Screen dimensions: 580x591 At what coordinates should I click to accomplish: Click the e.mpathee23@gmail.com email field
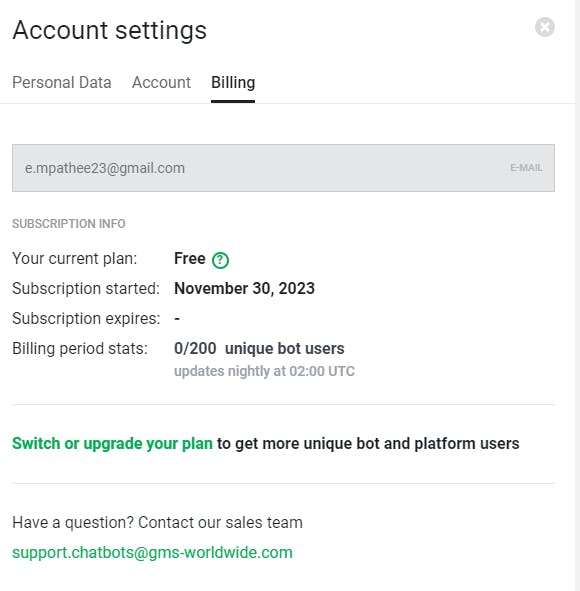[283, 168]
